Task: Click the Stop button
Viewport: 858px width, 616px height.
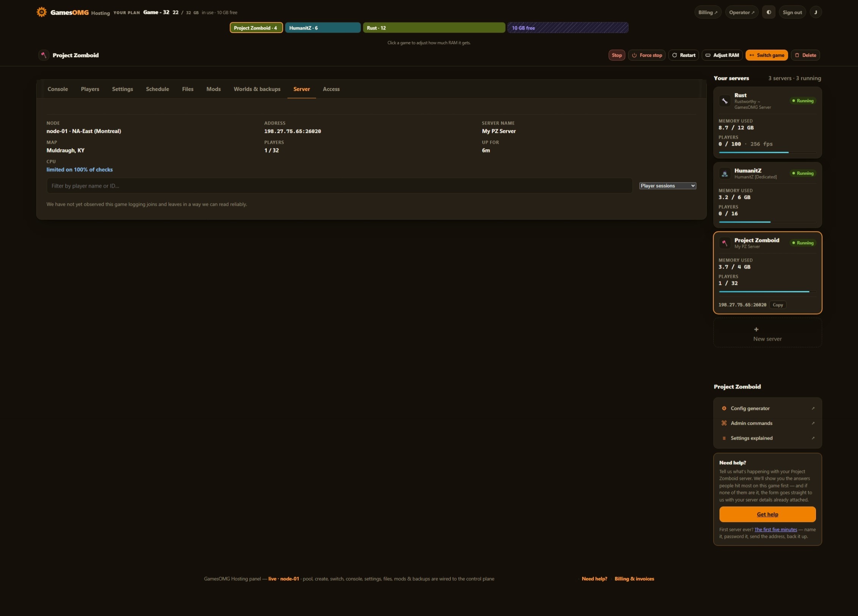Action: coord(617,55)
